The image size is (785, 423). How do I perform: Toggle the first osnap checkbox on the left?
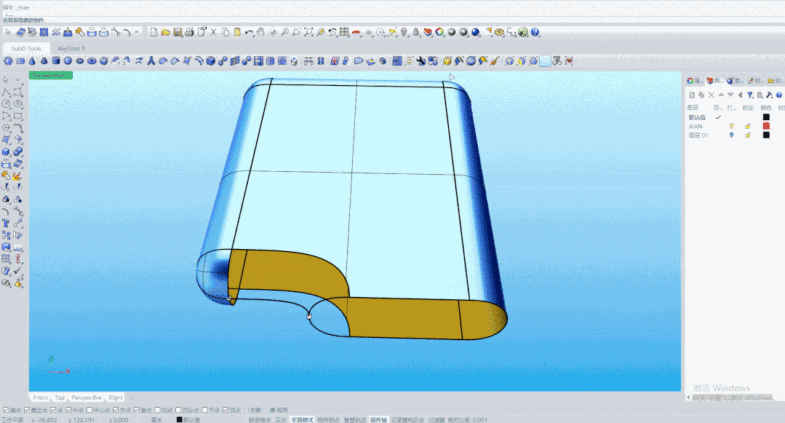5,409
